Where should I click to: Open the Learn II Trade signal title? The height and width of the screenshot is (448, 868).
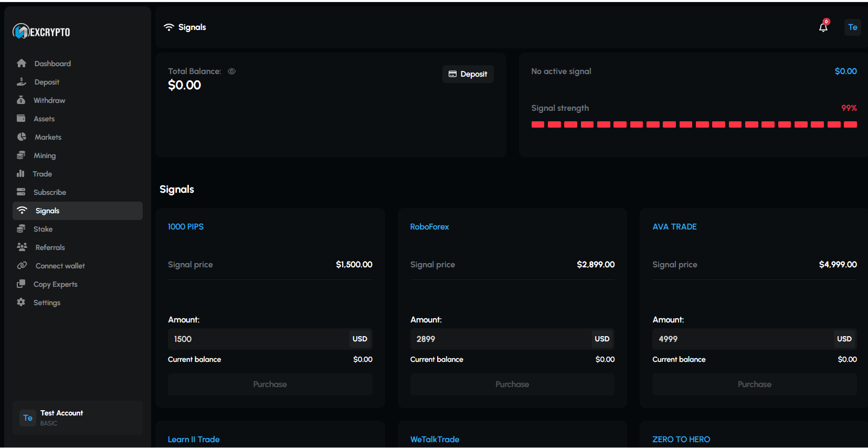pos(194,439)
